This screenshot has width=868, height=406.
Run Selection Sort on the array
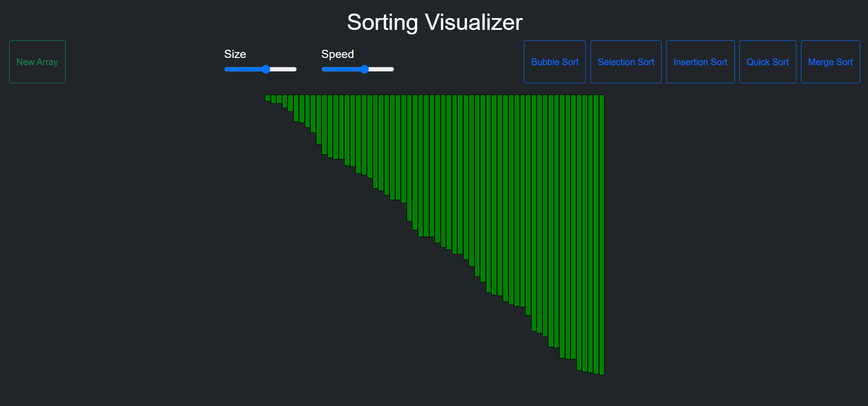pyautogui.click(x=626, y=62)
